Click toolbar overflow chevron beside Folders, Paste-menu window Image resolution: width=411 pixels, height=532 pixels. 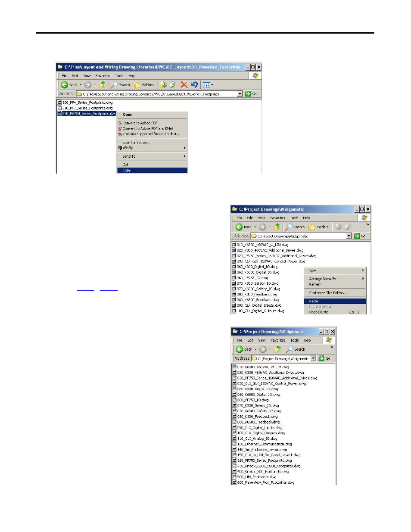[x=367, y=224]
